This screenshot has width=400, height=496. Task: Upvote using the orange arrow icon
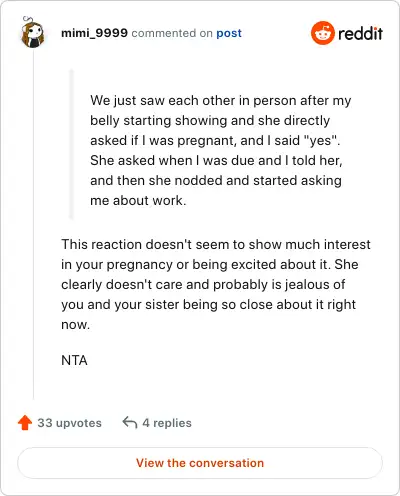[25, 423]
